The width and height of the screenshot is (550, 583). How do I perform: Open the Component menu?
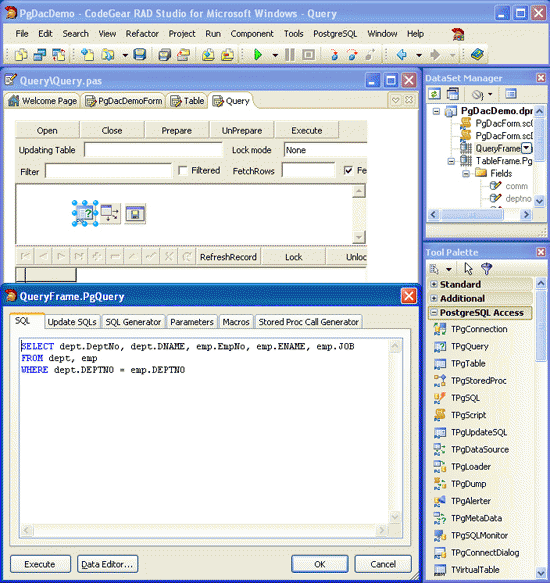click(252, 34)
